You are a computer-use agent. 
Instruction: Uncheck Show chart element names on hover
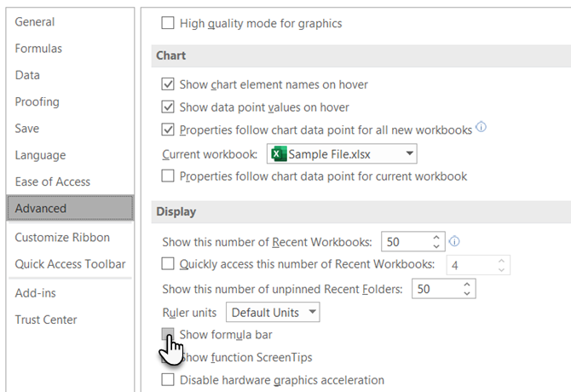click(168, 84)
